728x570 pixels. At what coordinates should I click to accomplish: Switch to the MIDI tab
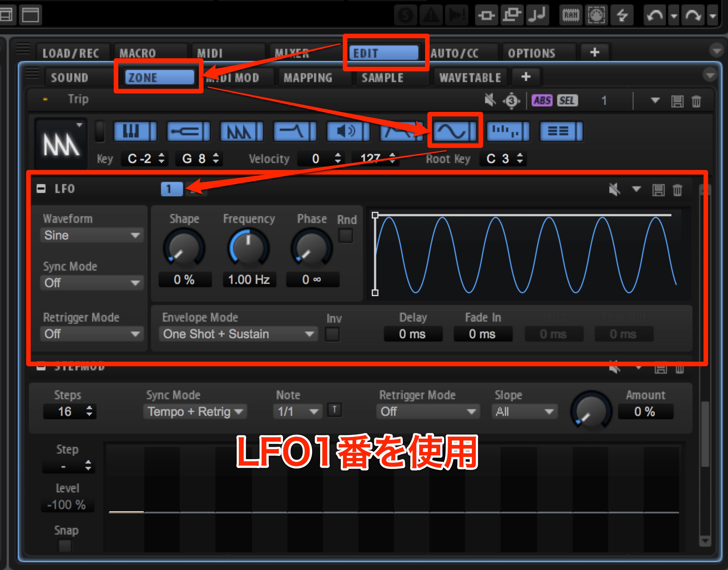210,53
